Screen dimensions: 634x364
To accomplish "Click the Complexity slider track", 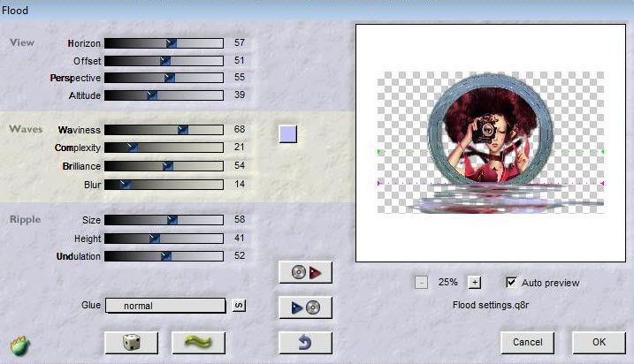I will pos(164,148).
